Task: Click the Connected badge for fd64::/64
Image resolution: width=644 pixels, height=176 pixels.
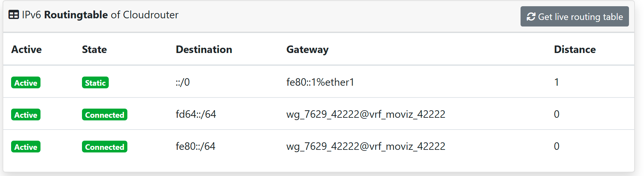Action: (x=105, y=115)
